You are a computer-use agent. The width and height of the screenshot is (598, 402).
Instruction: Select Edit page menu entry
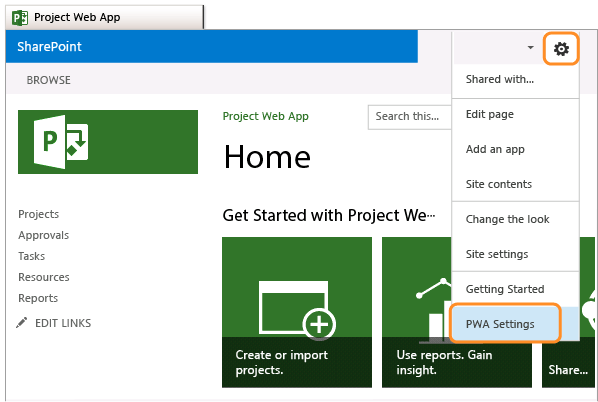point(490,114)
